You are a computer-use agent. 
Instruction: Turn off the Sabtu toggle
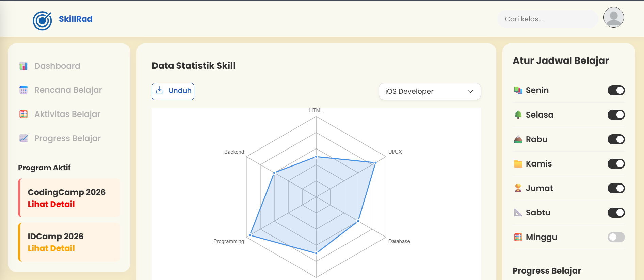(616, 213)
